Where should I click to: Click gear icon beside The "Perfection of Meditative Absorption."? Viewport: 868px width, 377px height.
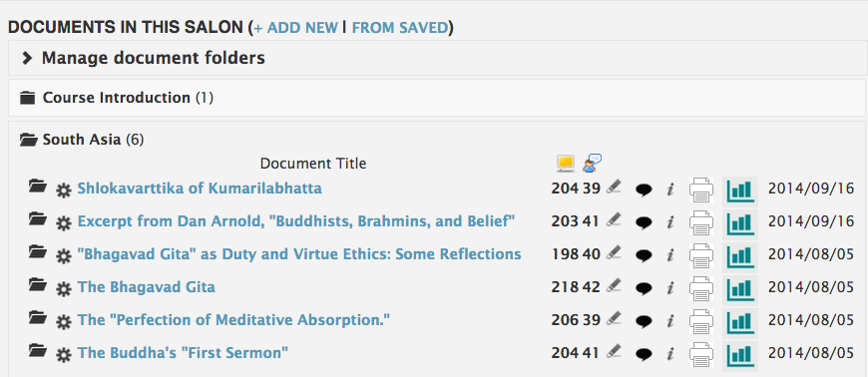point(64,321)
